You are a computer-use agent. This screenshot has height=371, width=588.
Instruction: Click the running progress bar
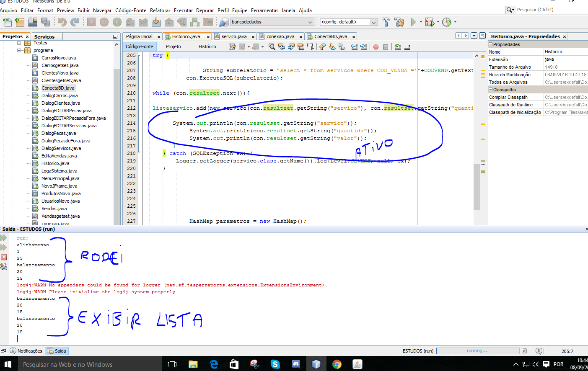pyautogui.click(x=477, y=351)
